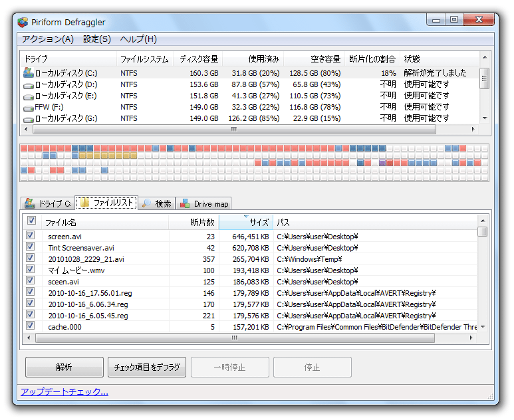Click the file list scroll-down arrow
Screen dimensions: 514x420
coord(483,327)
